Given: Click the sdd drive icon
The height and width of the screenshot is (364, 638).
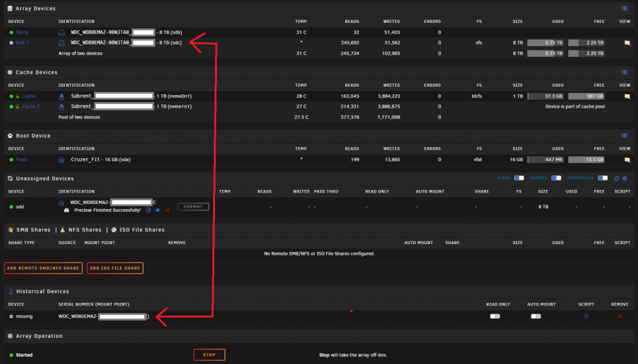Looking at the screenshot, I should tap(61, 203).
